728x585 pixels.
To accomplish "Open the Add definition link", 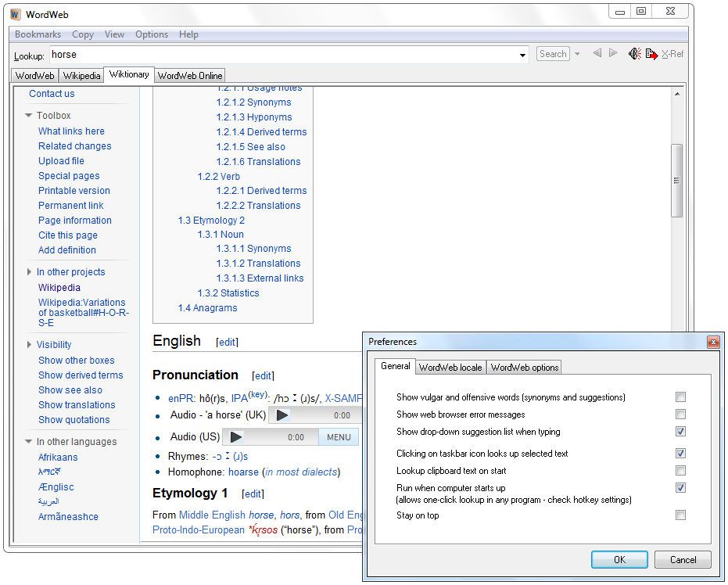I will [67, 250].
